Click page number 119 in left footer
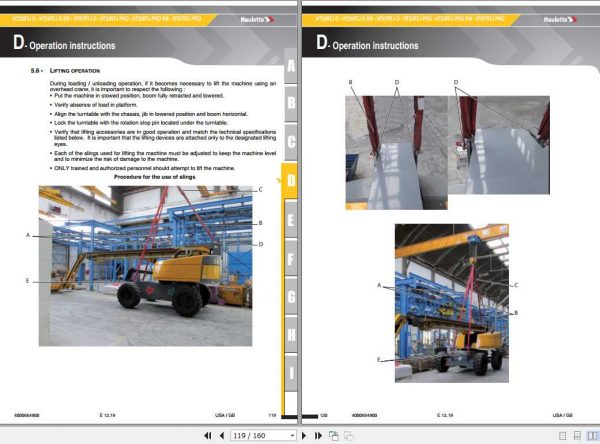Viewport: 600px width, 444px height. click(272, 415)
